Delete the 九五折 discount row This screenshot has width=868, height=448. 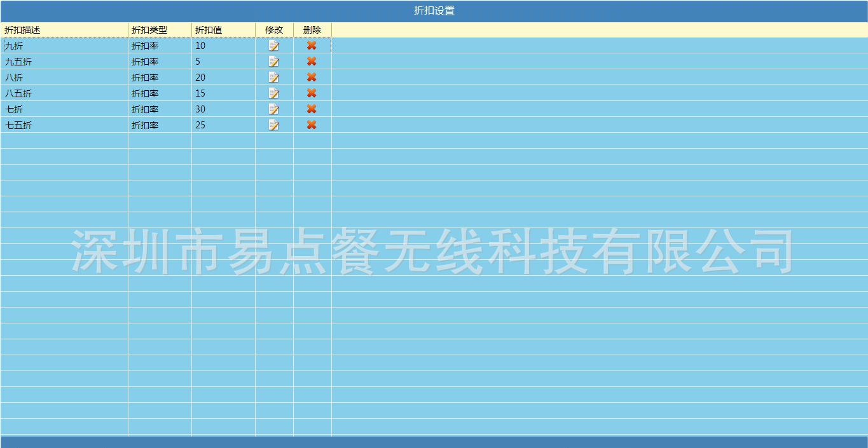pyautogui.click(x=312, y=61)
